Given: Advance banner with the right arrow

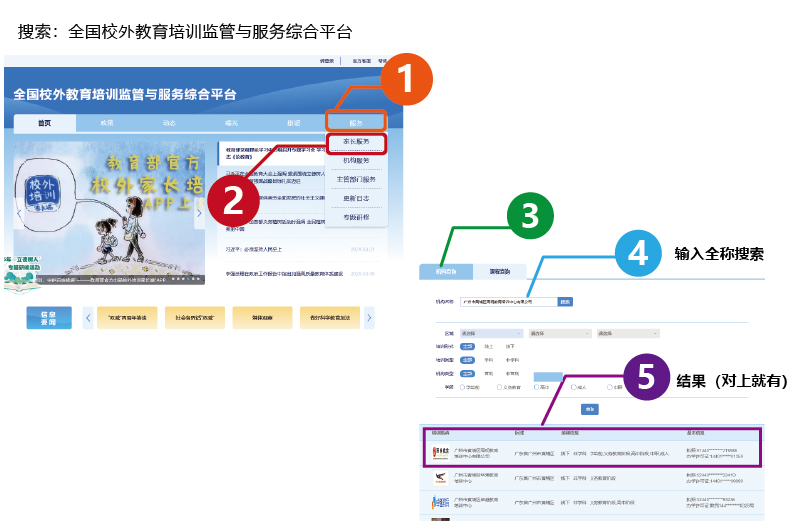Looking at the screenshot, I should tap(198, 213).
